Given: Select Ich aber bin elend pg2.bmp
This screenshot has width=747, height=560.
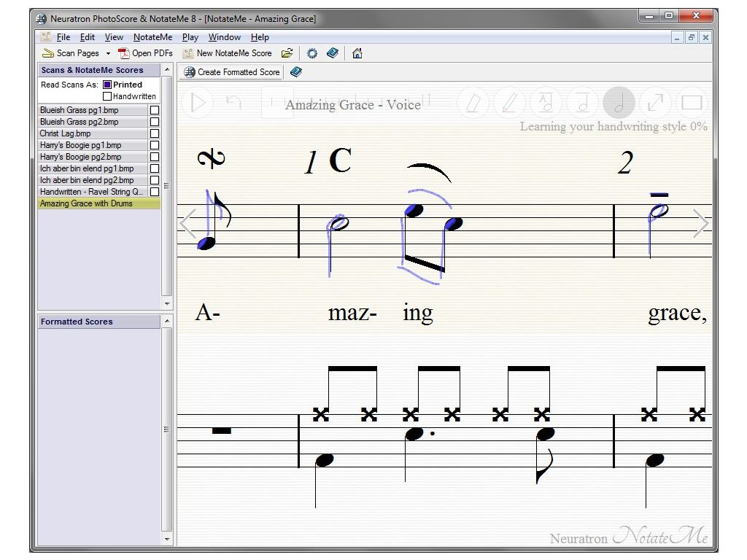Looking at the screenshot, I should coord(93,180).
